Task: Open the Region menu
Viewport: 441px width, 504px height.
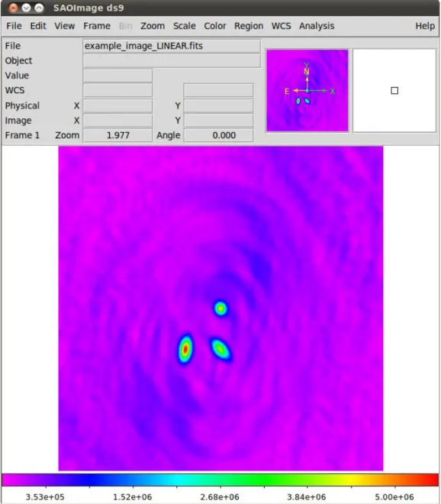Action: pos(249,26)
